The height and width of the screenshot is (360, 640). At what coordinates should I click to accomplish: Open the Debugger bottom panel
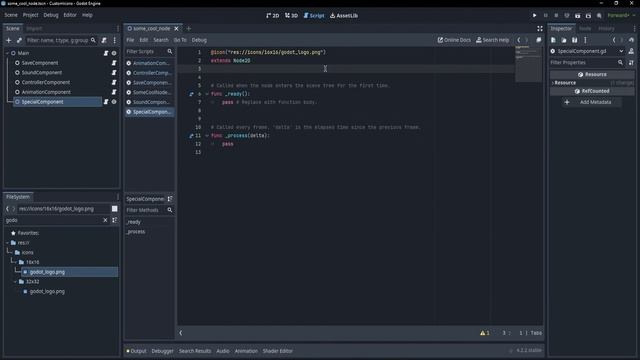coord(162,351)
